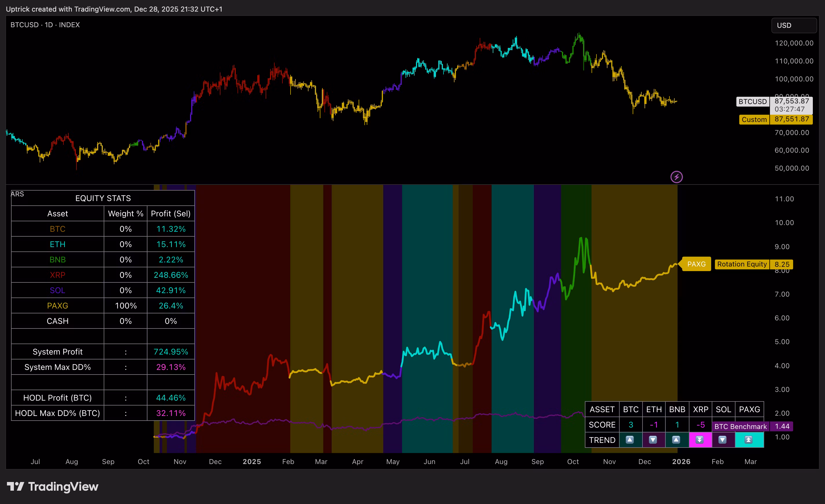Click the SOL trend down-arrow icon
Viewport: 825px width, 504px height.
point(722,440)
